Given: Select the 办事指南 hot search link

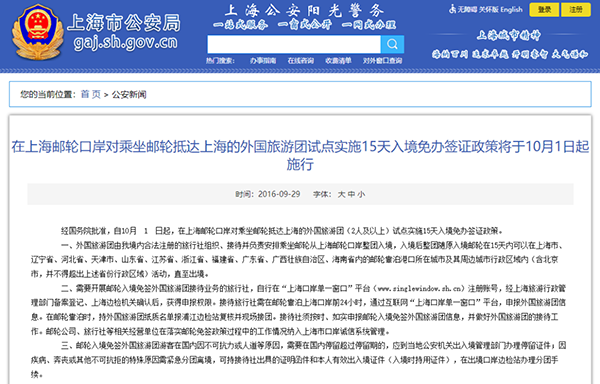Looking at the screenshot, I should 263,61.
